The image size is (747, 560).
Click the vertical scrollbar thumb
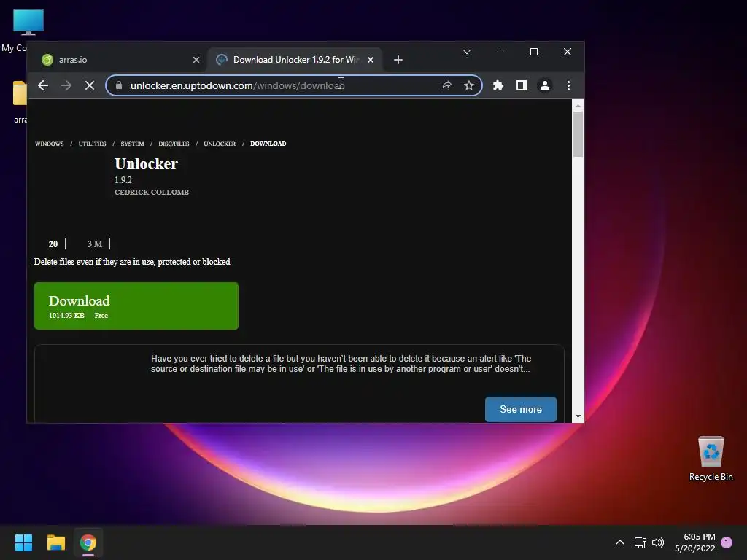578,134
